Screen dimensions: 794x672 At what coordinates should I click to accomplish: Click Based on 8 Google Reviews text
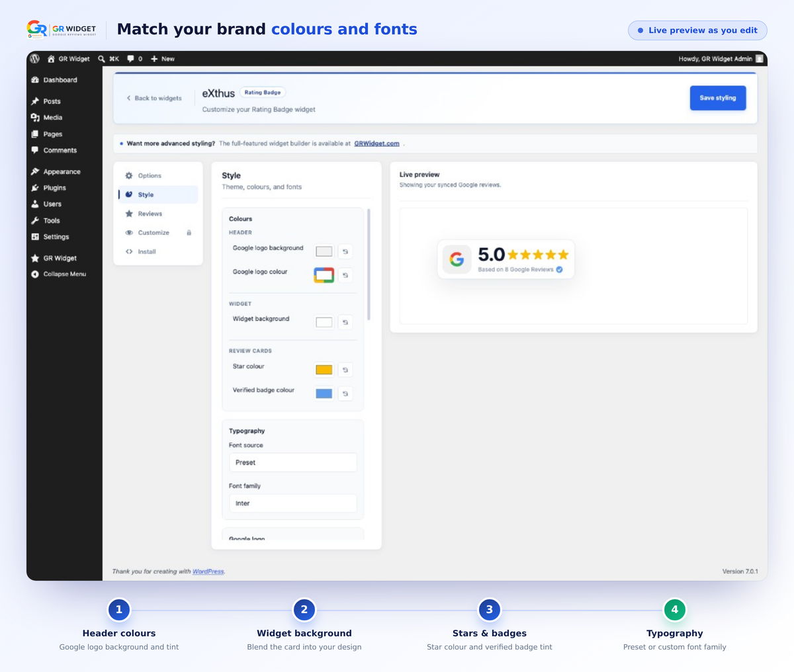coord(515,270)
